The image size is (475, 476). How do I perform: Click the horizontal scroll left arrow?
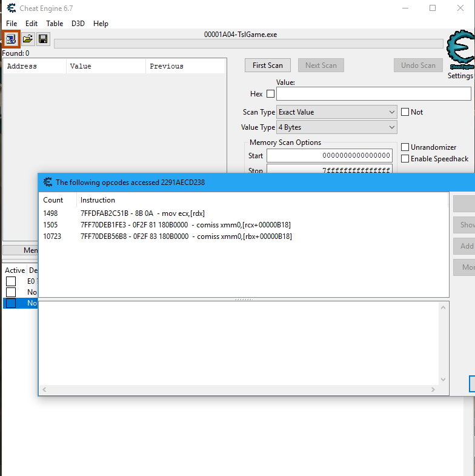tap(44, 389)
